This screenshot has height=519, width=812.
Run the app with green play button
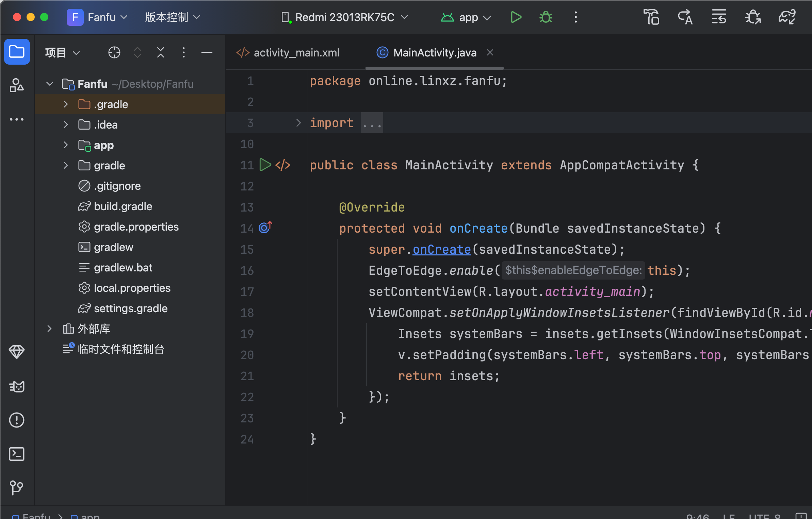coord(516,17)
